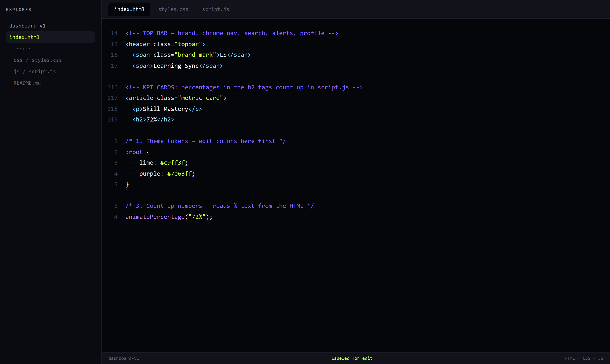Click the :root selector line
This screenshot has width=610, height=364.
[x=137, y=152]
